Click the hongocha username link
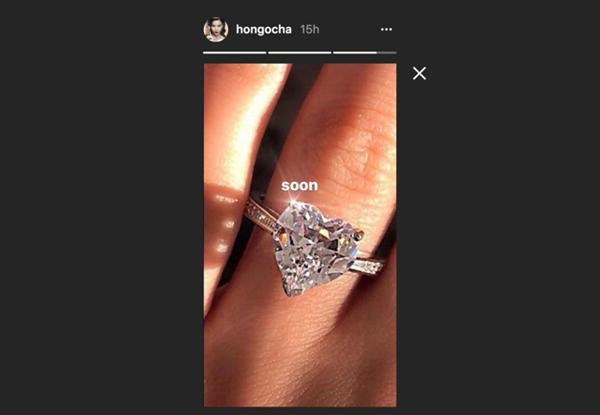Viewport: 600px width, 415px height. click(264, 29)
